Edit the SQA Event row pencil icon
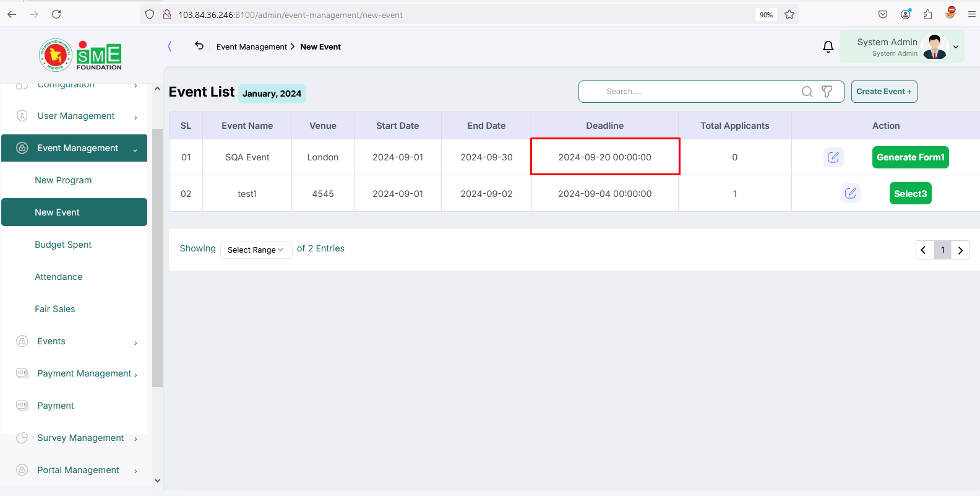This screenshot has height=496, width=980. (x=833, y=157)
